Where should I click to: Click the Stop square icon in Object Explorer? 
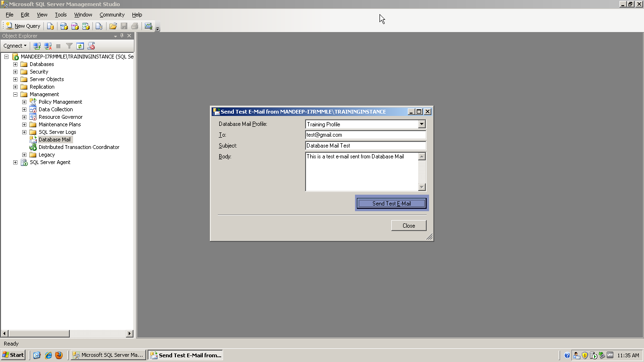tap(58, 46)
